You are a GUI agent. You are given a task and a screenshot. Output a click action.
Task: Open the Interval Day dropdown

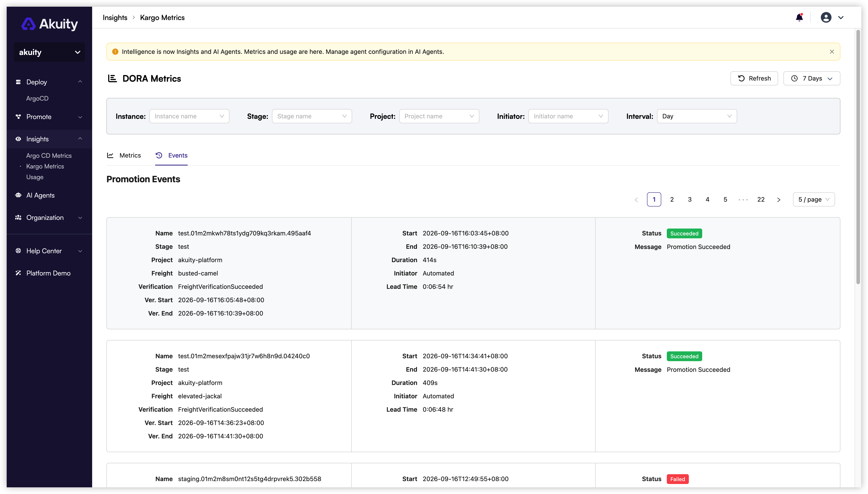[x=697, y=116]
